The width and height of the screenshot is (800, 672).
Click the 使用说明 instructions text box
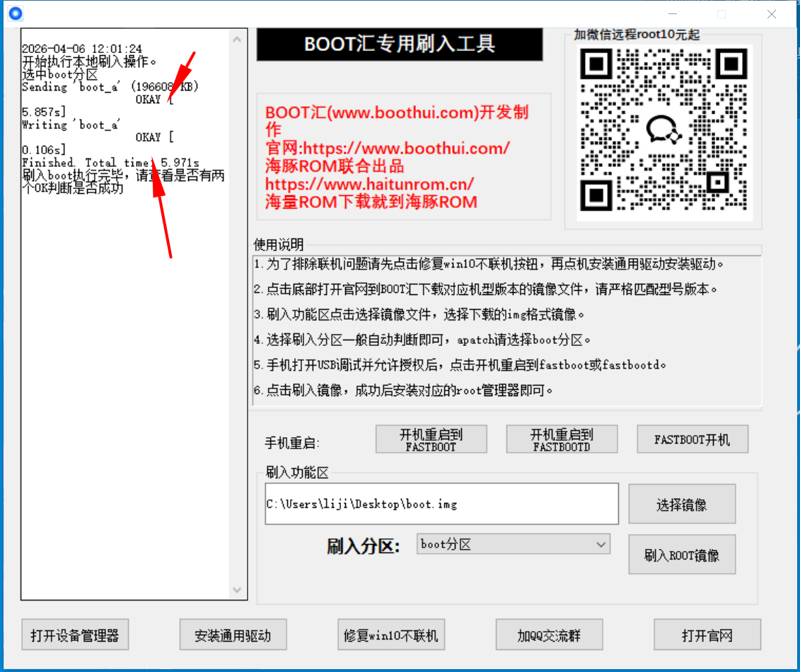(x=506, y=329)
